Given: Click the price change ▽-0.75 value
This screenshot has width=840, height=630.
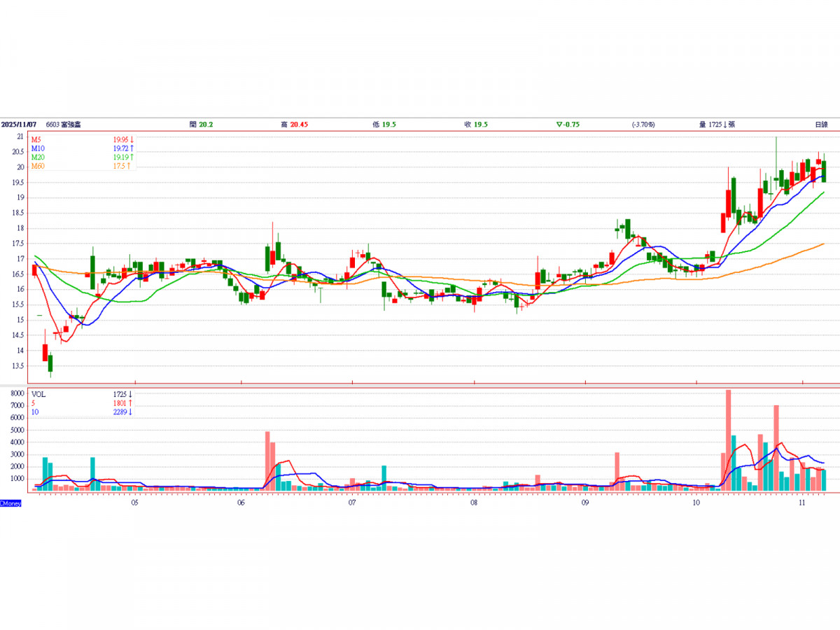Looking at the screenshot, I should pyautogui.click(x=568, y=124).
